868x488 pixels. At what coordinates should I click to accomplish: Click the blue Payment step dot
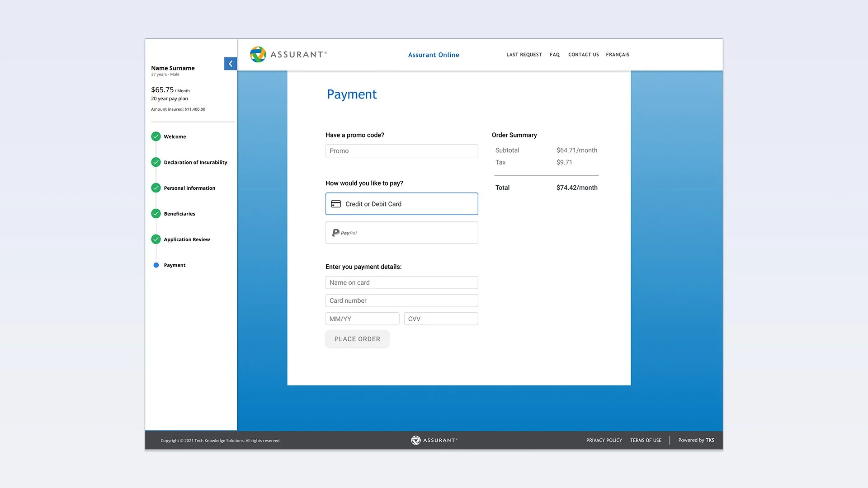156,265
